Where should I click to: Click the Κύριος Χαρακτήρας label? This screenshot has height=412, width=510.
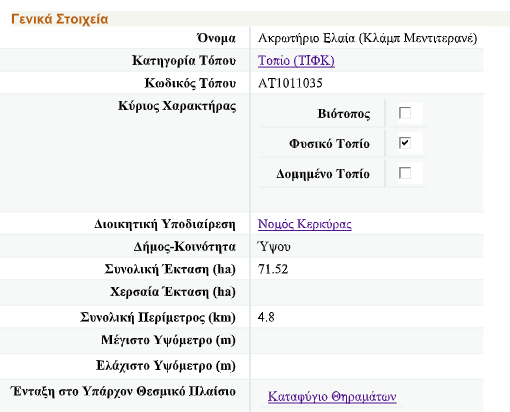tap(177, 106)
